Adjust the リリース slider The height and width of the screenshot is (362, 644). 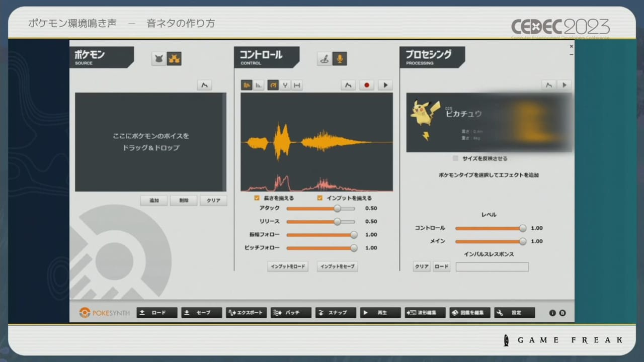(x=320, y=222)
